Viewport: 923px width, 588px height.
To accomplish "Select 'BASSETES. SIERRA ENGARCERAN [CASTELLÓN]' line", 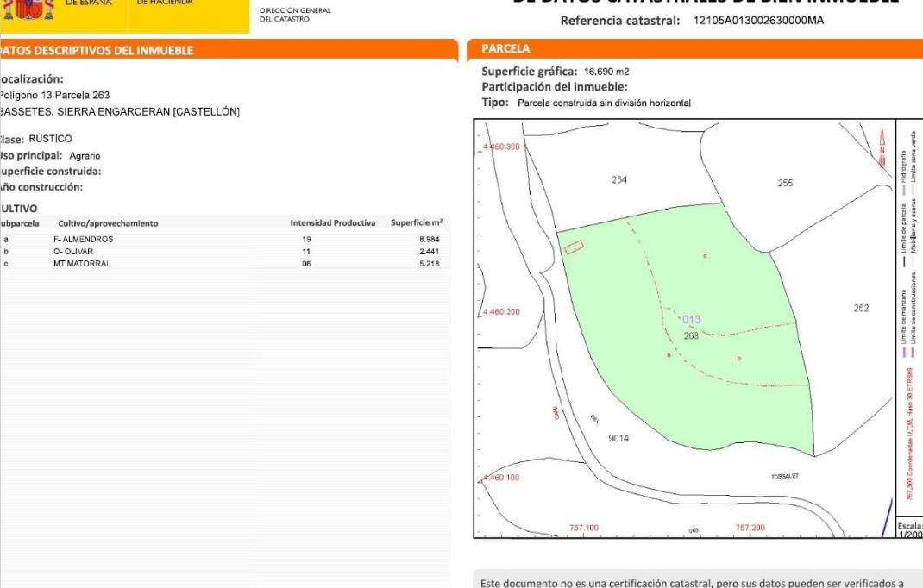I will pos(120,111).
